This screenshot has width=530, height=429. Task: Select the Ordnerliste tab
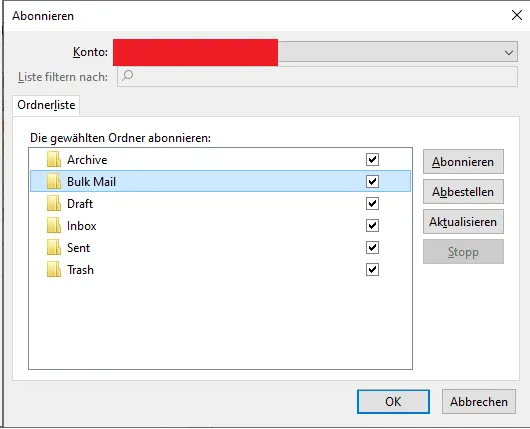tap(46, 105)
